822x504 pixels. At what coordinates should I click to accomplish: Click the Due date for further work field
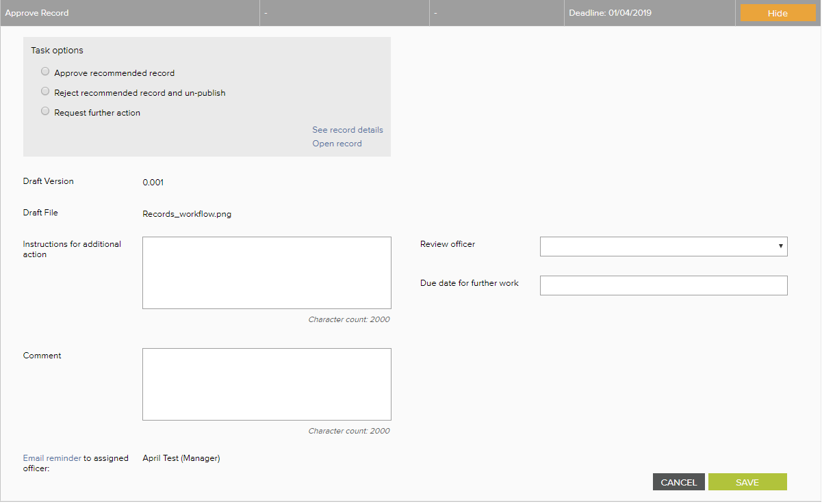click(x=663, y=286)
